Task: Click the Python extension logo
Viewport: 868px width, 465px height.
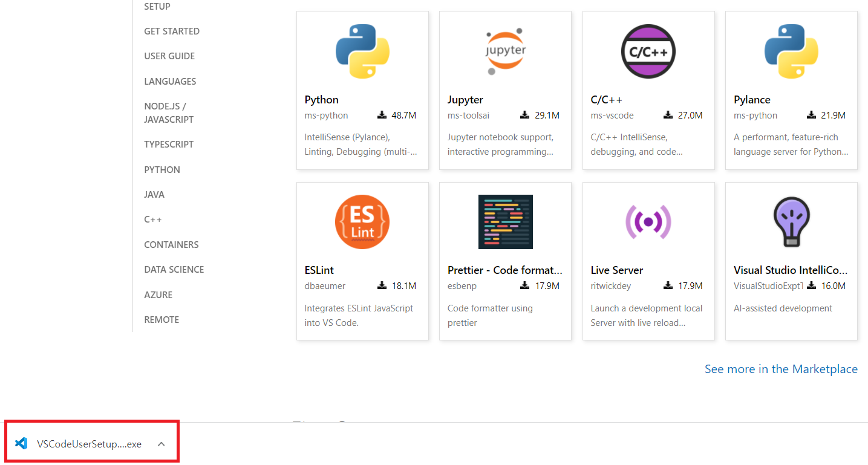Action: tap(362, 51)
